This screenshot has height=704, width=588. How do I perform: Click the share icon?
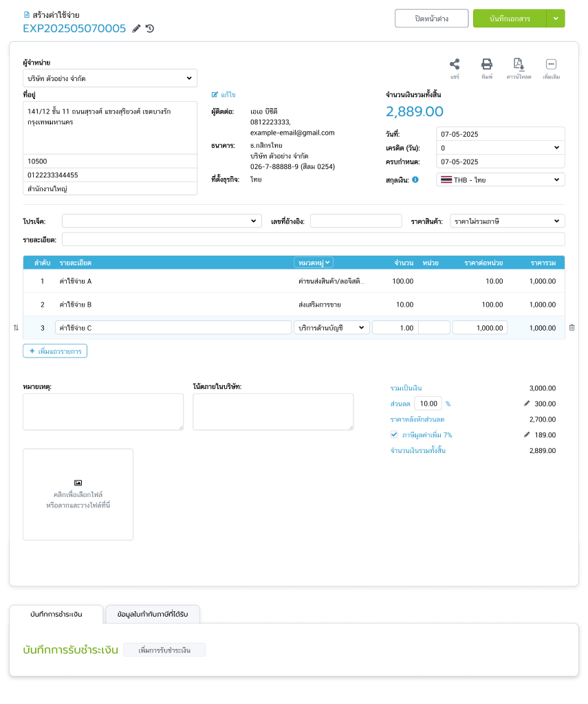coord(455,64)
